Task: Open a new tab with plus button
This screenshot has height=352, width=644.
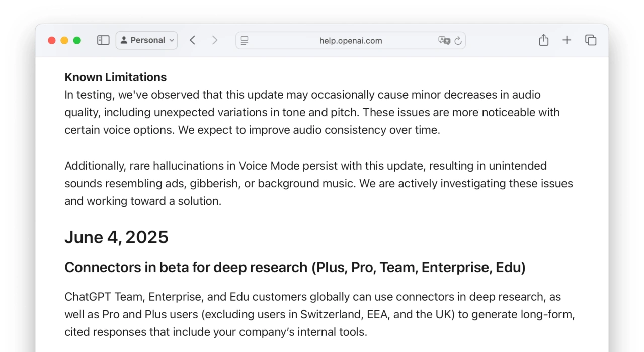Action: point(567,40)
